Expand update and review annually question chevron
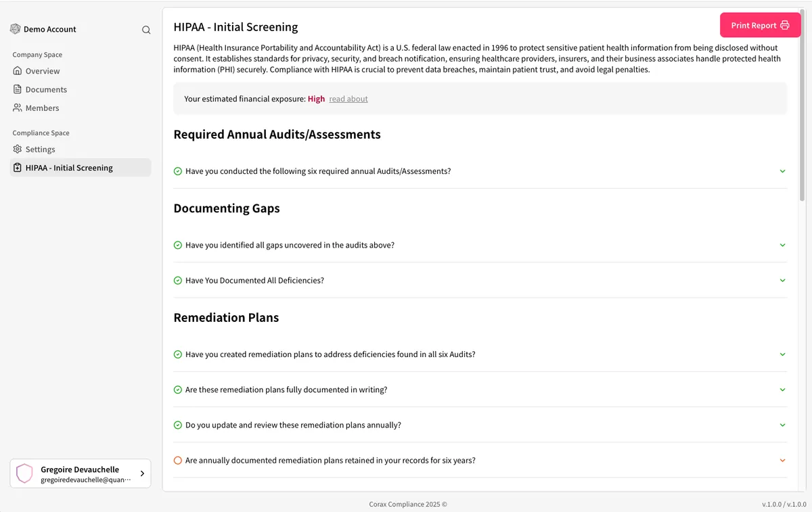Viewport: 812px width, 512px height. 782,425
